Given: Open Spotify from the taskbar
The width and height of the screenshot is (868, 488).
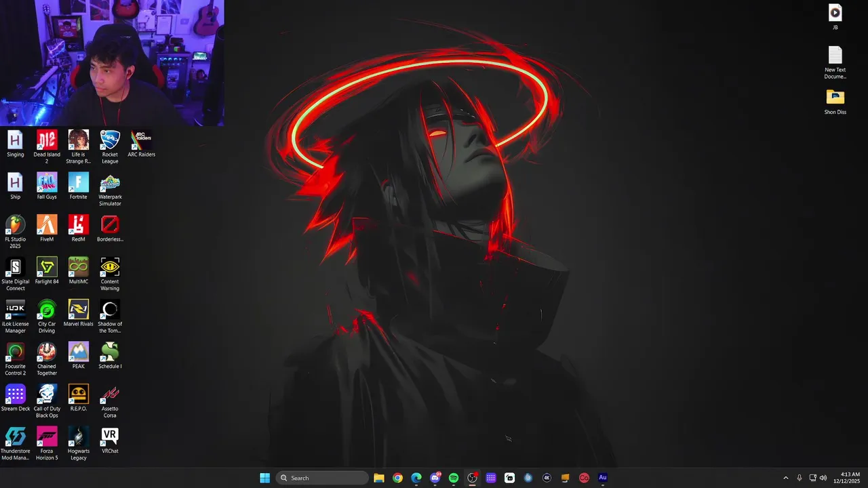Looking at the screenshot, I should 454,478.
